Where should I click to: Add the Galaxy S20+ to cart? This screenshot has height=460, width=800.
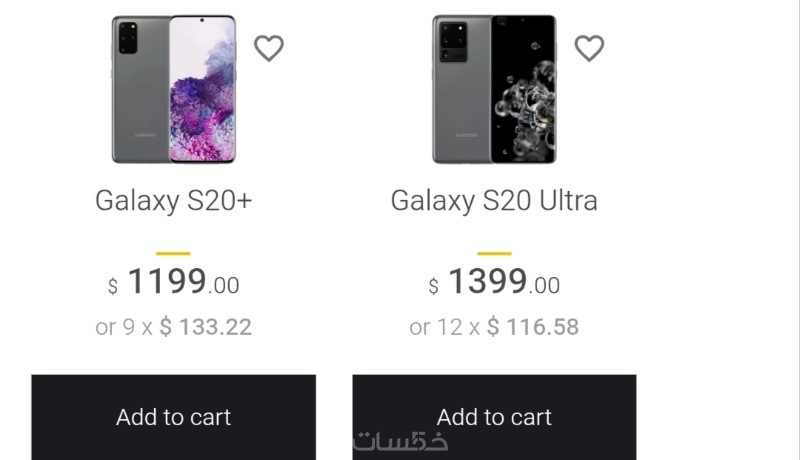[x=174, y=417]
